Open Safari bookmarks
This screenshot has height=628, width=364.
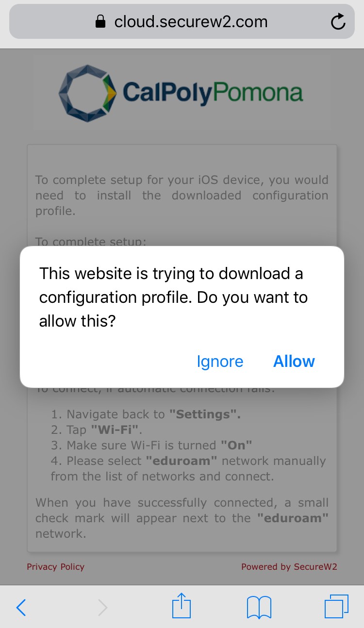(x=259, y=607)
